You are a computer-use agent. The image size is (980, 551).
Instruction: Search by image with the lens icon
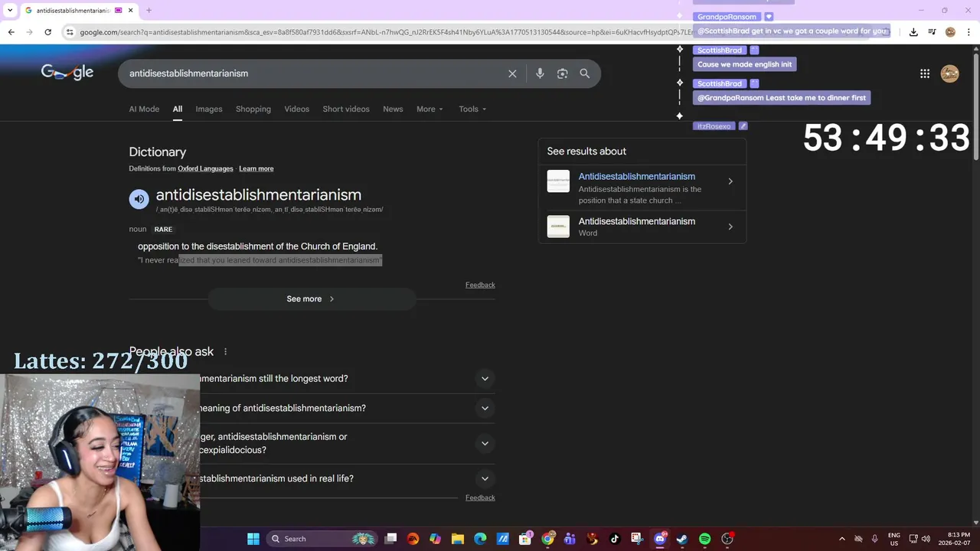563,73
